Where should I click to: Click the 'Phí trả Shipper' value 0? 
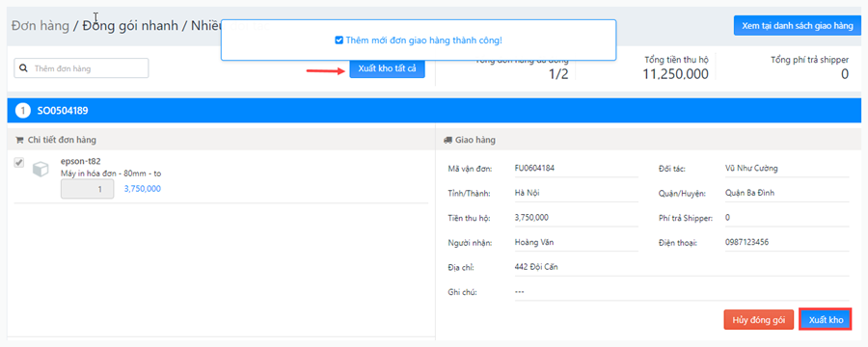(x=727, y=218)
